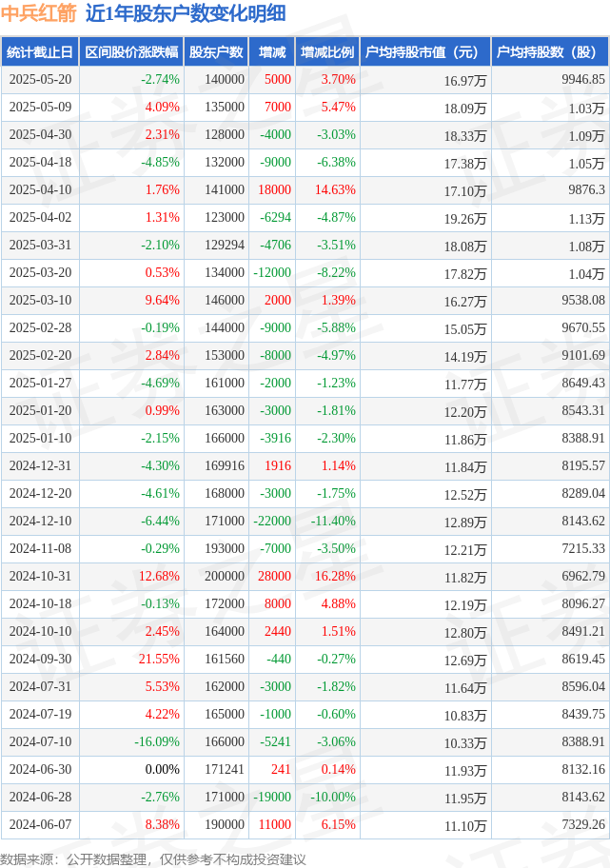Select the 2024-10-31 date cell
Viewport: 610px width, 868px height.
coord(40,576)
